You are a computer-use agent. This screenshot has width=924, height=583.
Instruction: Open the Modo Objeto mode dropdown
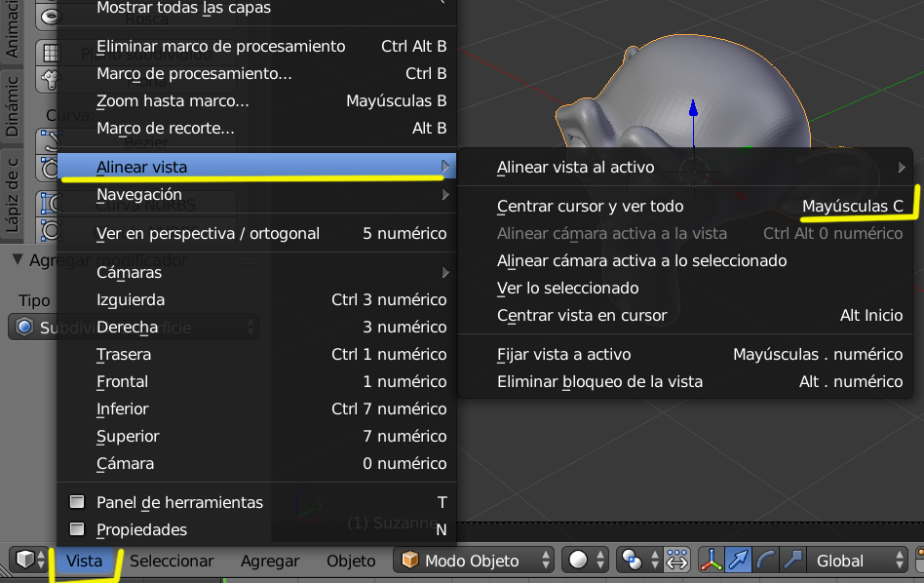474,560
